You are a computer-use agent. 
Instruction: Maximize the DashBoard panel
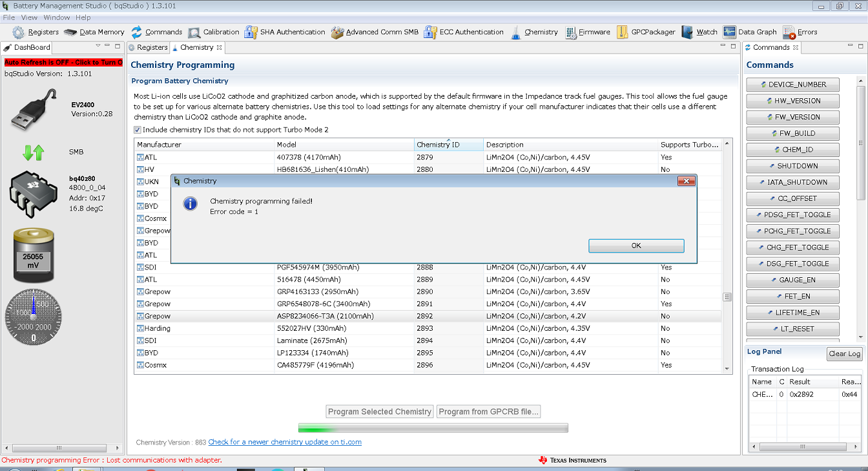coord(118,47)
